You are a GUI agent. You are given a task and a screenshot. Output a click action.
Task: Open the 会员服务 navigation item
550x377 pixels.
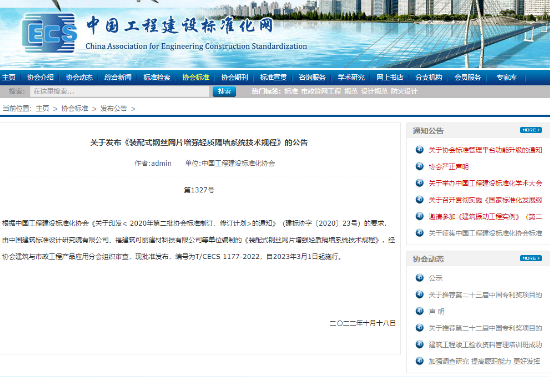pos(468,77)
